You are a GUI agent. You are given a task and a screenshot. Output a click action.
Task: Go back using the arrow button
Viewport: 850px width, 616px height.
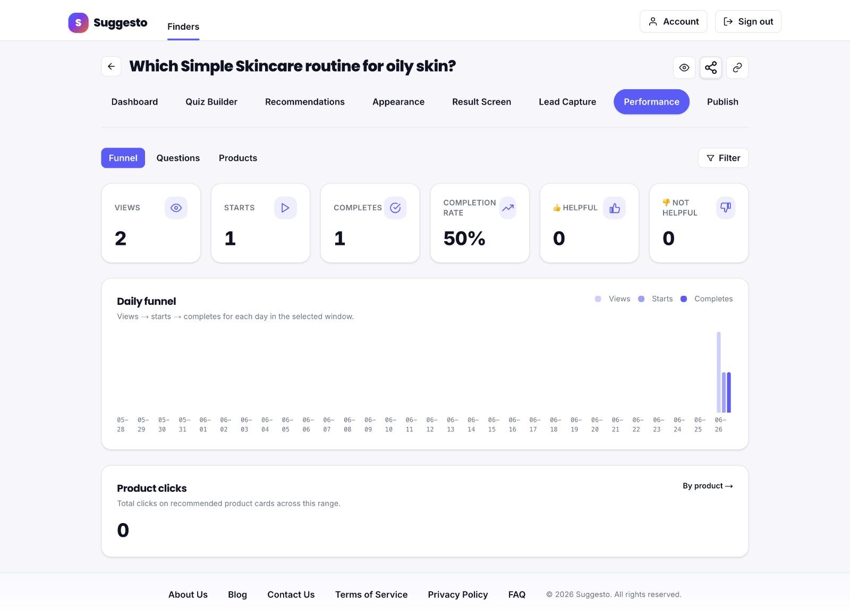pyautogui.click(x=111, y=66)
